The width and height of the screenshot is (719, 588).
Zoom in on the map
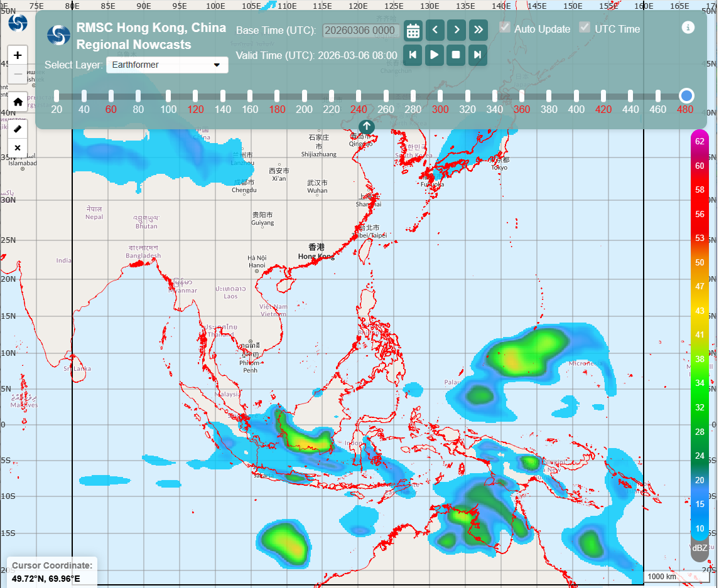click(x=18, y=55)
